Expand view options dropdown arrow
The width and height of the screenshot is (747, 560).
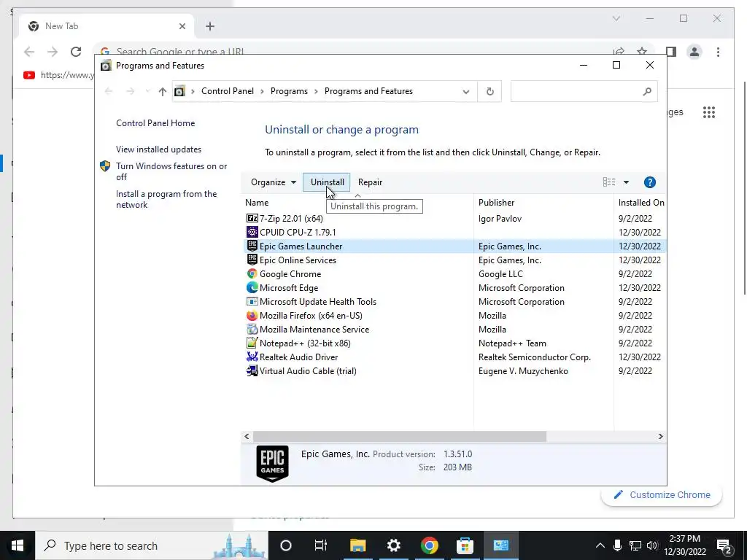pos(626,182)
